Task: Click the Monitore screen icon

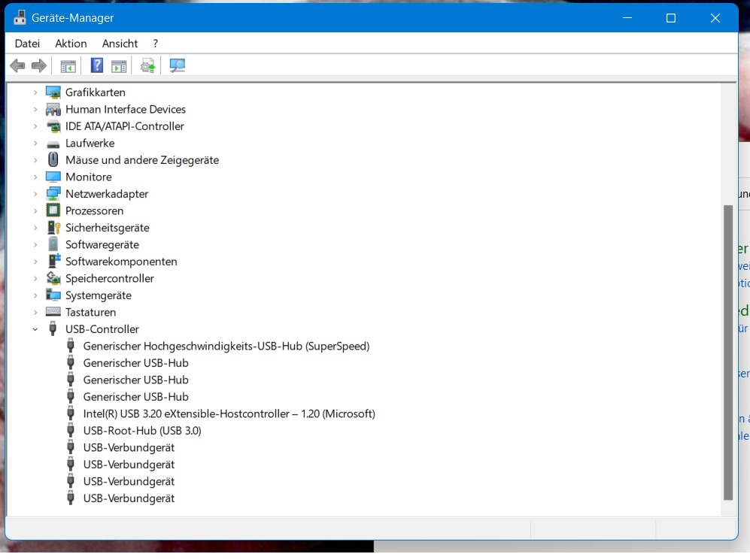Action: click(53, 177)
